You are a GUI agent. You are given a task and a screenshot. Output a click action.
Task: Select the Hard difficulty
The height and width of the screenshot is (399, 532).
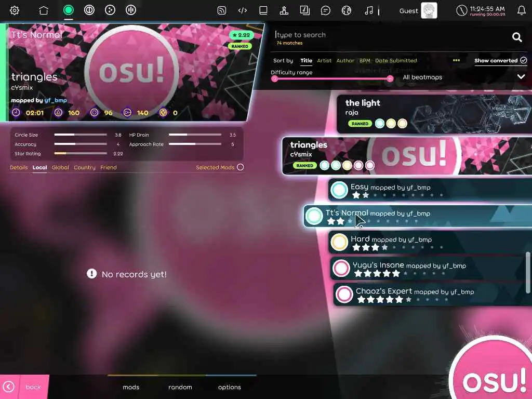(430, 242)
